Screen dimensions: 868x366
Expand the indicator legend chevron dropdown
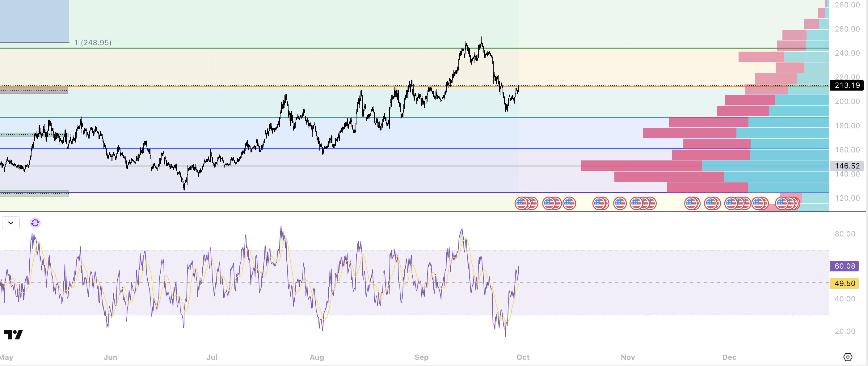coord(11,223)
